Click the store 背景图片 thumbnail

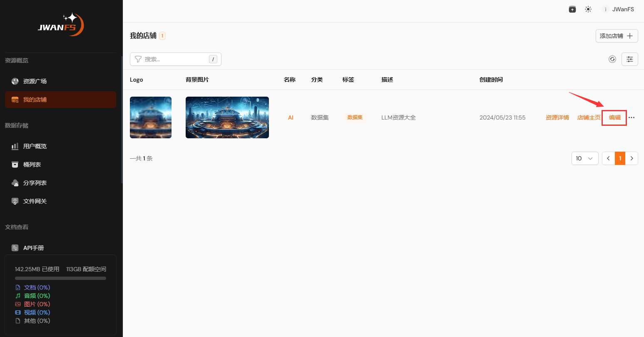(227, 117)
